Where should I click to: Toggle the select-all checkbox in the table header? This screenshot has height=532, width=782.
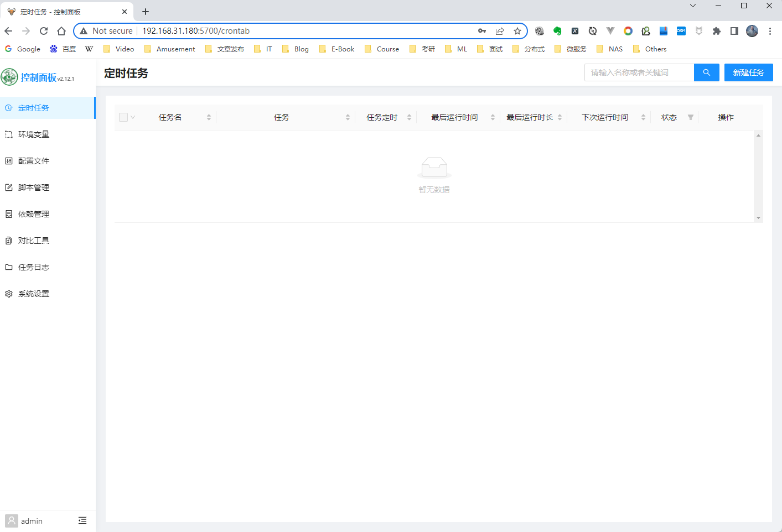[123, 117]
